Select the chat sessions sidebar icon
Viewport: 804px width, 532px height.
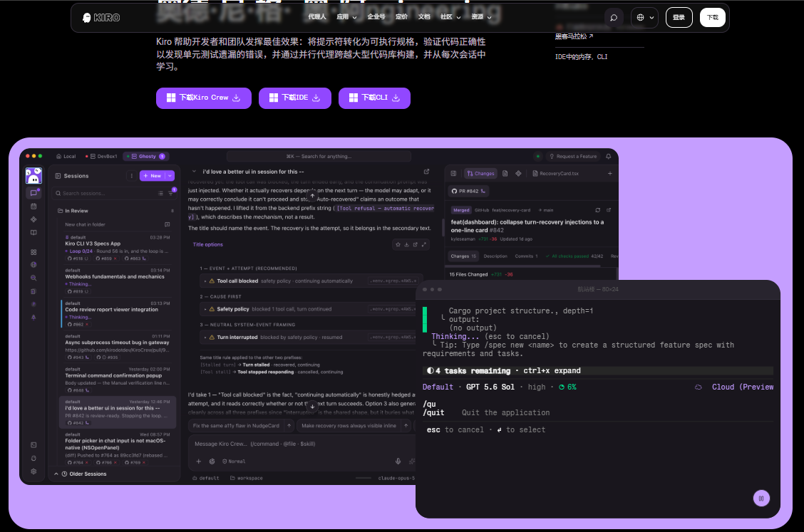click(33, 193)
